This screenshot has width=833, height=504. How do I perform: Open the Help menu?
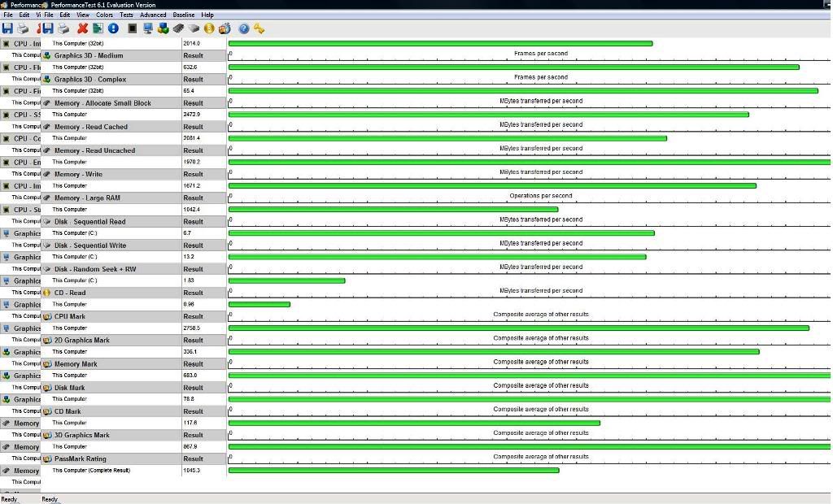[207, 15]
